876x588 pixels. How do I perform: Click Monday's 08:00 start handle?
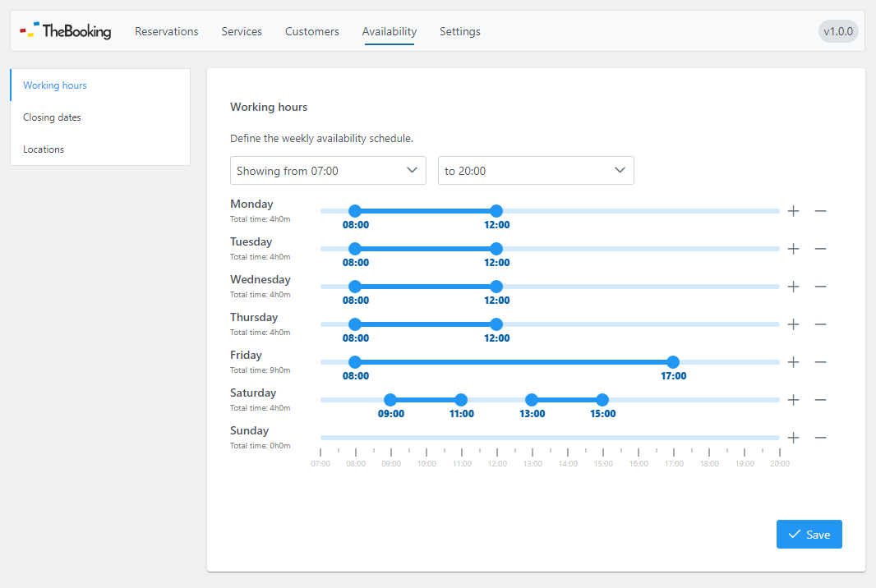tap(355, 211)
